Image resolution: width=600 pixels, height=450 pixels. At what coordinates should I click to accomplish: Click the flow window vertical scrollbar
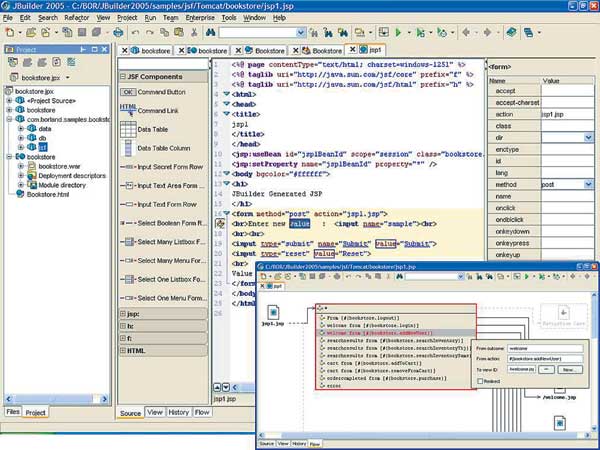click(595, 361)
